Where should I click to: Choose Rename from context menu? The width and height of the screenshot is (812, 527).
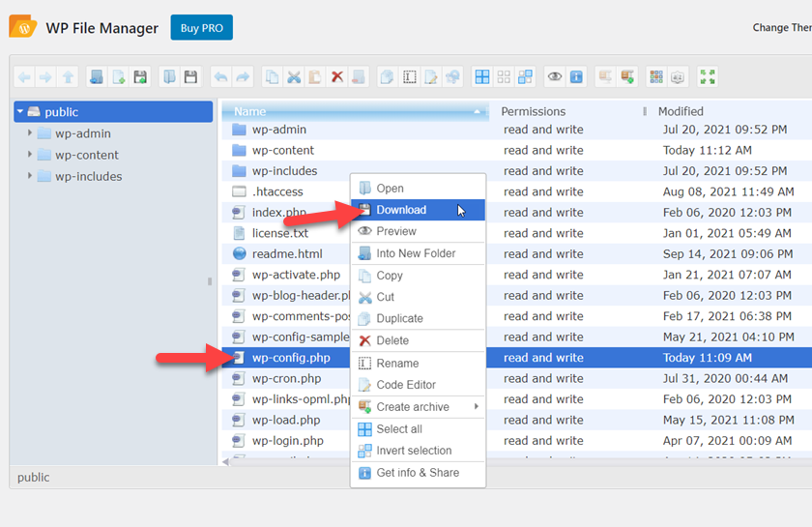418,364
